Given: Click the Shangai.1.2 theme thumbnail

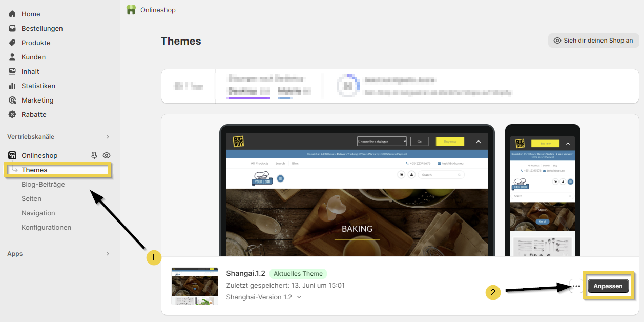Looking at the screenshot, I should pyautogui.click(x=194, y=286).
